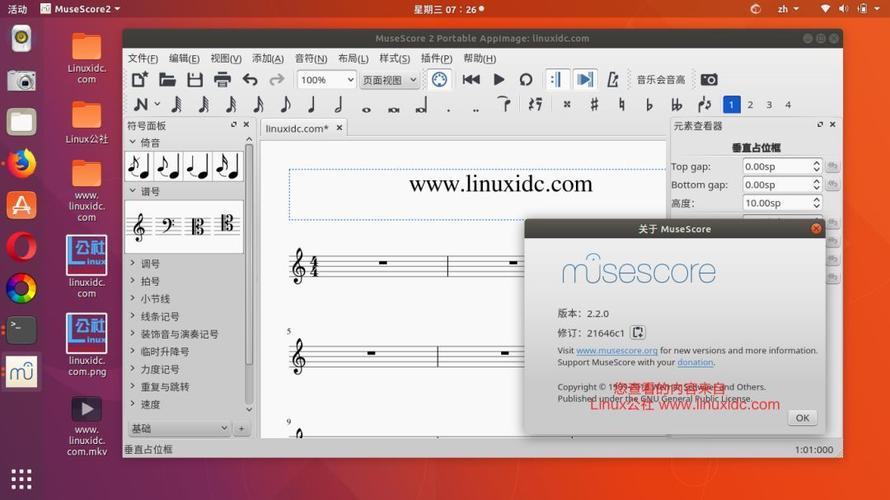Undo the last action
This screenshot has height=500, width=890.
tap(250, 79)
